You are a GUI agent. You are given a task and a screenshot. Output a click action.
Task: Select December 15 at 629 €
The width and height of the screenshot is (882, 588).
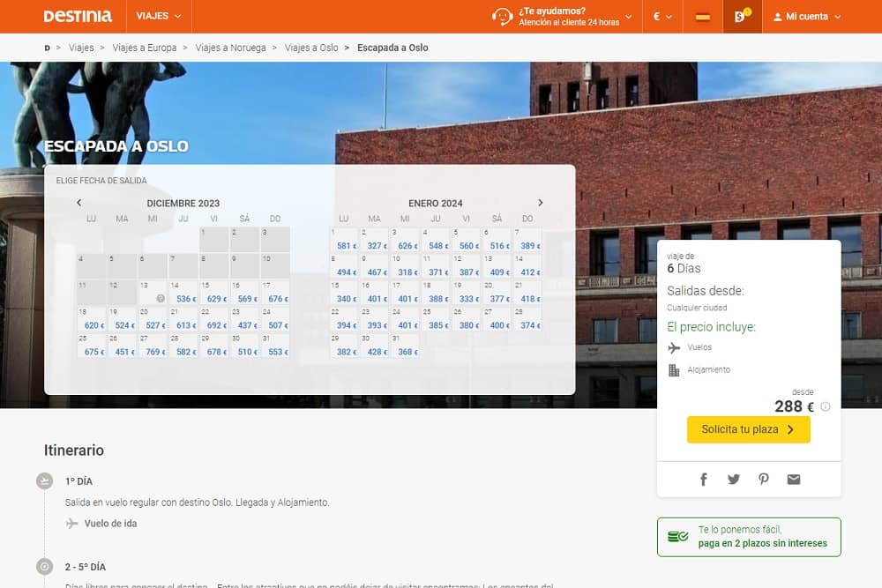pyautogui.click(x=213, y=293)
